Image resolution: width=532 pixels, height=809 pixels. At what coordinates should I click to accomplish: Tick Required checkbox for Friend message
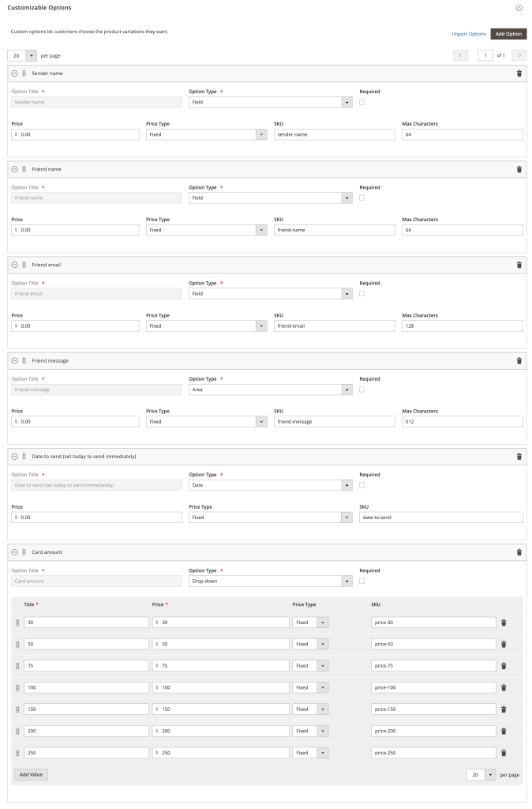pos(362,389)
